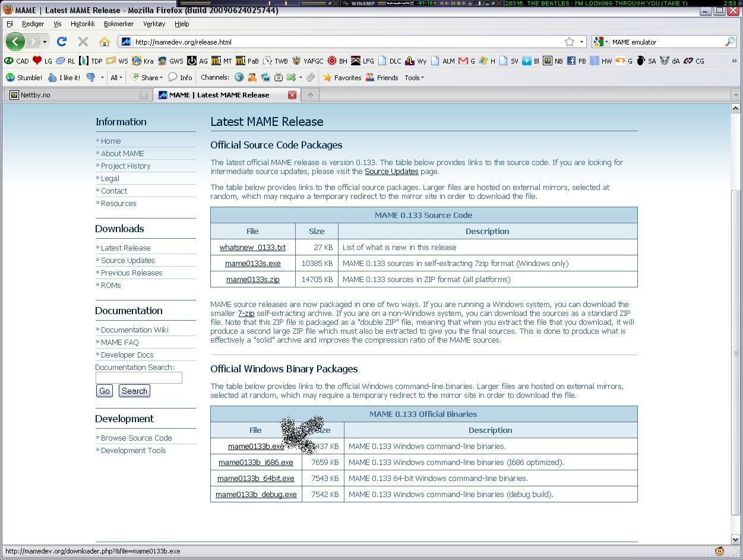The height and width of the screenshot is (560, 743).
Task: Open the whatsnew_0133.txt link
Action: pyautogui.click(x=252, y=247)
